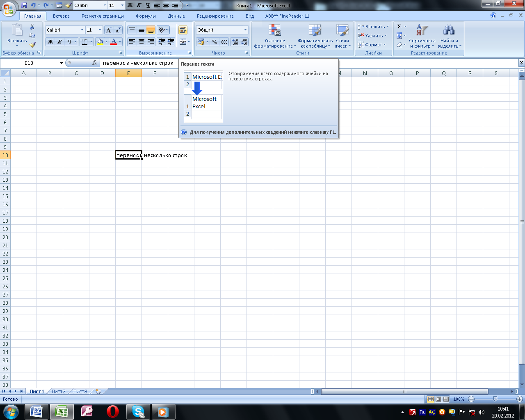Select column header E
The image size is (525, 420).
tap(128, 73)
